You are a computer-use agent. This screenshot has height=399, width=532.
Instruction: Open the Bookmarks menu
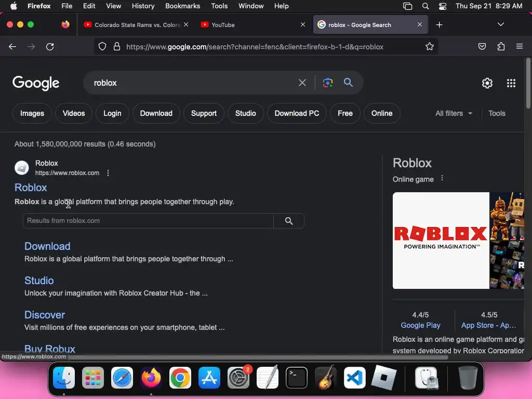click(182, 6)
